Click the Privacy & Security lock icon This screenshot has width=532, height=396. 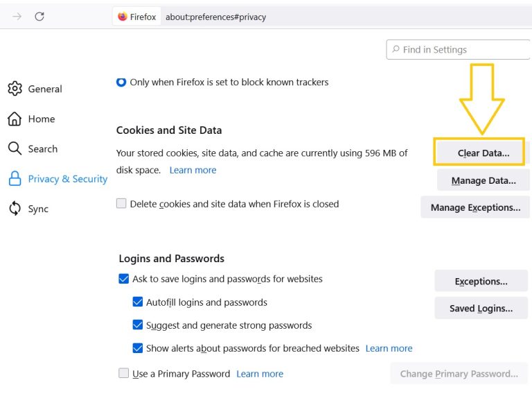coord(15,178)
